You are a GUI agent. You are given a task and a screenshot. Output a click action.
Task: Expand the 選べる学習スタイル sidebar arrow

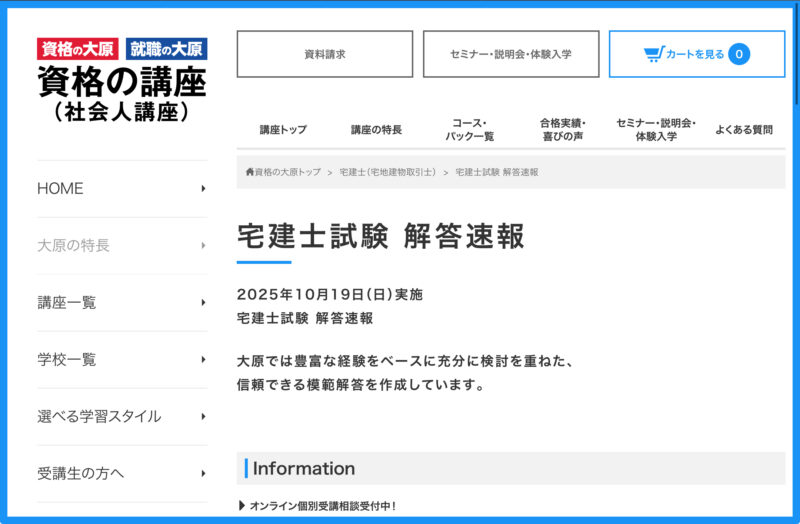click(203, 416)
